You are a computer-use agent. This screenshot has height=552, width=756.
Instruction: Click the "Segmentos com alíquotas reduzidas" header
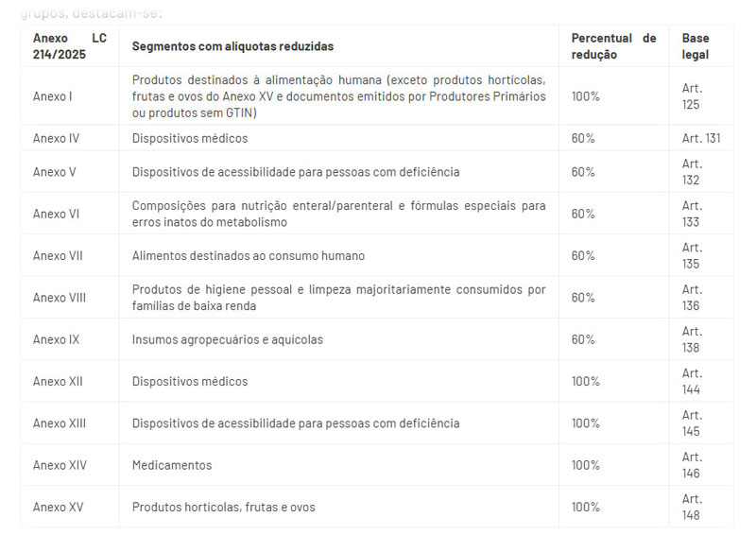[232, 46]
